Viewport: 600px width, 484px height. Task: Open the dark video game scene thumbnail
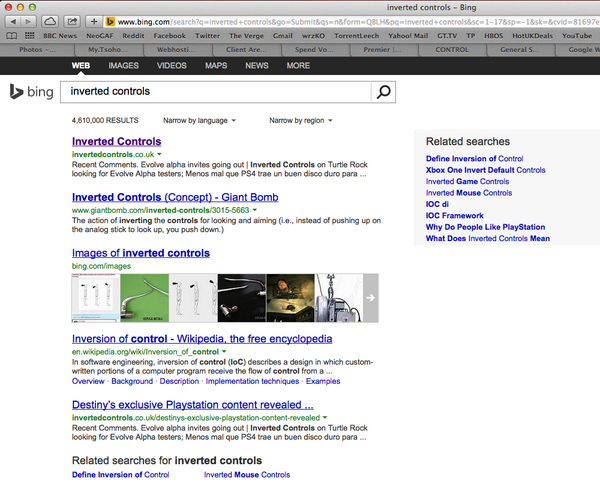pyautogui.click(x=290, y=298)
